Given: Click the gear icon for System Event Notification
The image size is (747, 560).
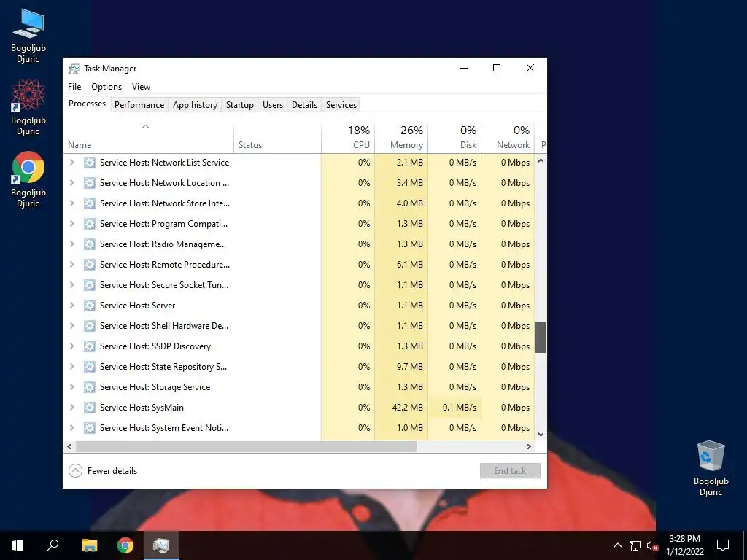Looking at the screenshot, I should tap(90, 428).
